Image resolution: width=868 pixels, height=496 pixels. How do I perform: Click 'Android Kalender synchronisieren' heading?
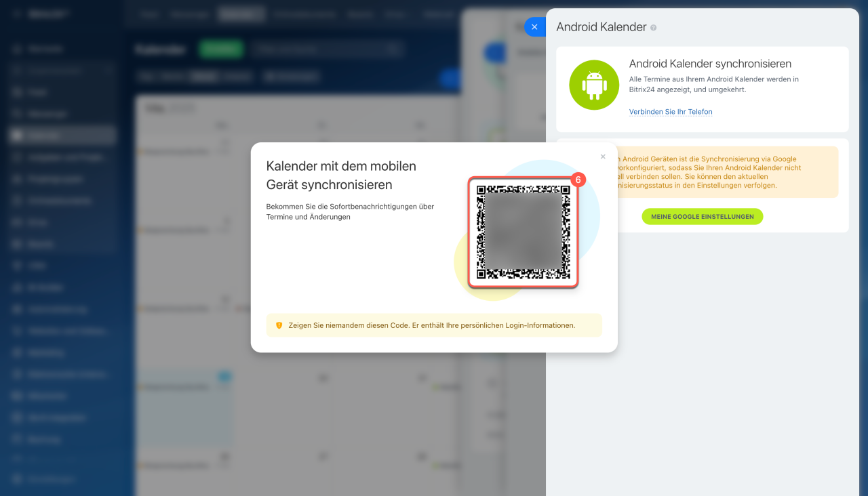pos(710,64)
